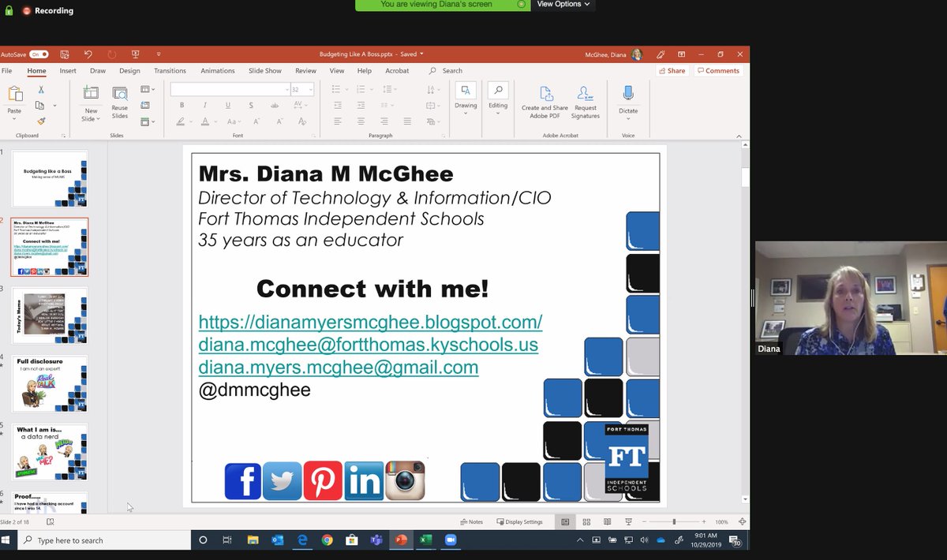
Task: Expand the New Slide dropdown arrow
Action: (x=99, y=119)
